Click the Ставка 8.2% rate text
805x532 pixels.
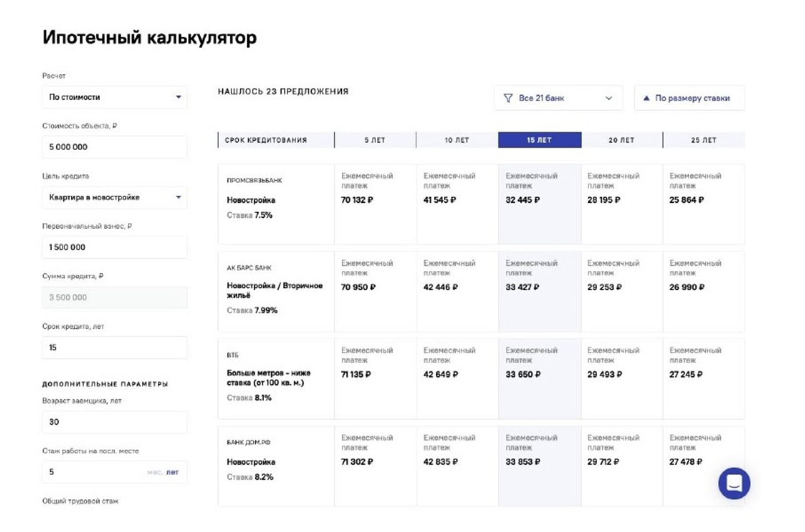pos(250,477)
